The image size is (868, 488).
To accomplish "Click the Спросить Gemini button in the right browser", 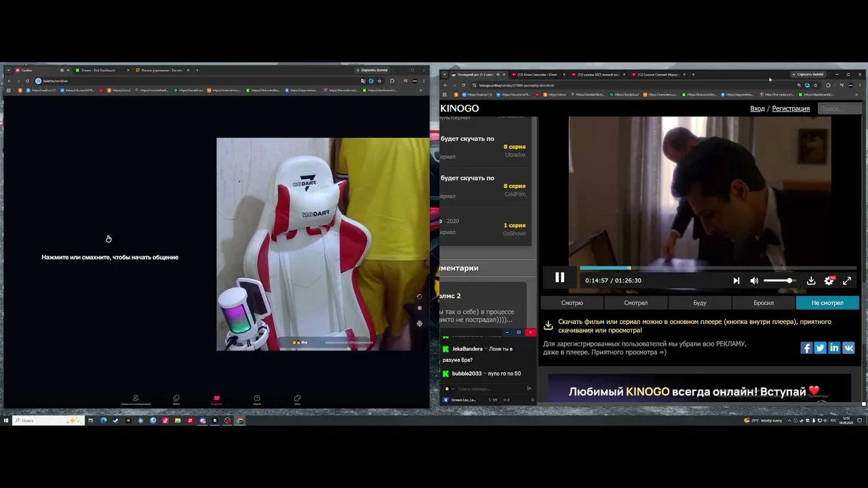I will tap(808, 75).
